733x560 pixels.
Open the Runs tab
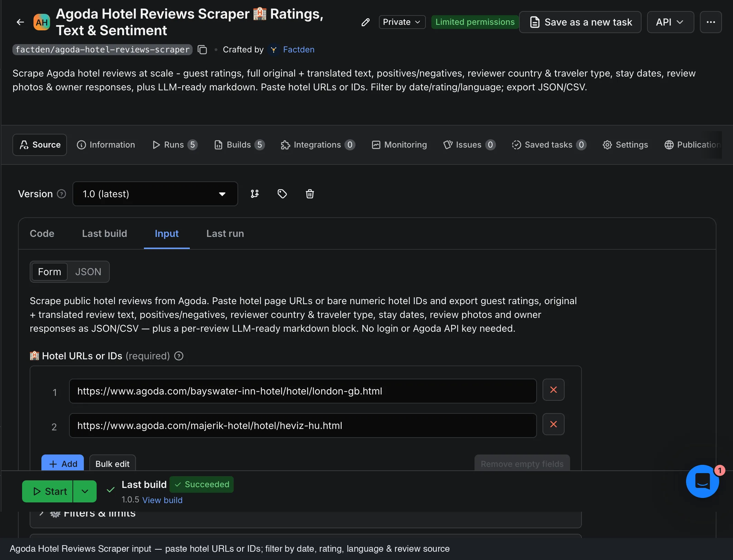[175, 145]
